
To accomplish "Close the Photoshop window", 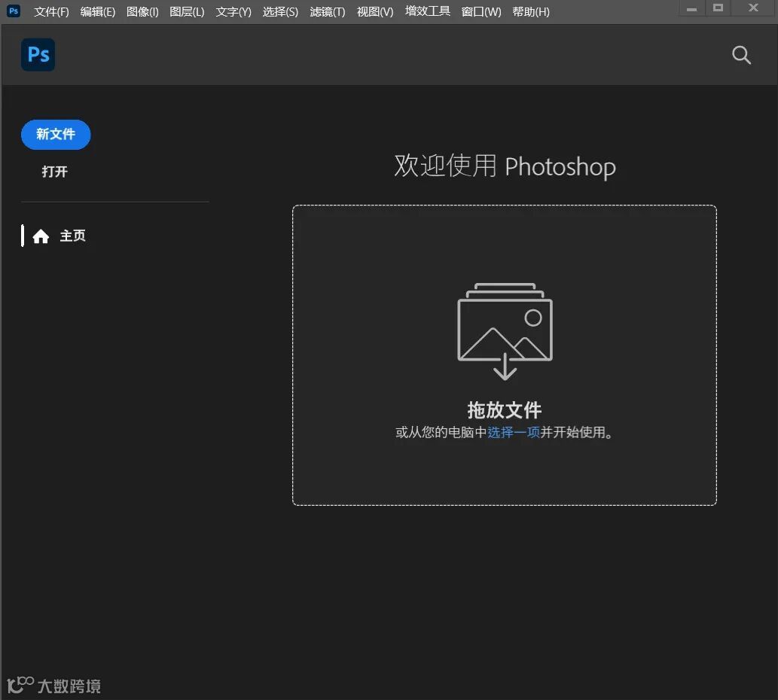I will pyautogui.click(x=753, y=8).
